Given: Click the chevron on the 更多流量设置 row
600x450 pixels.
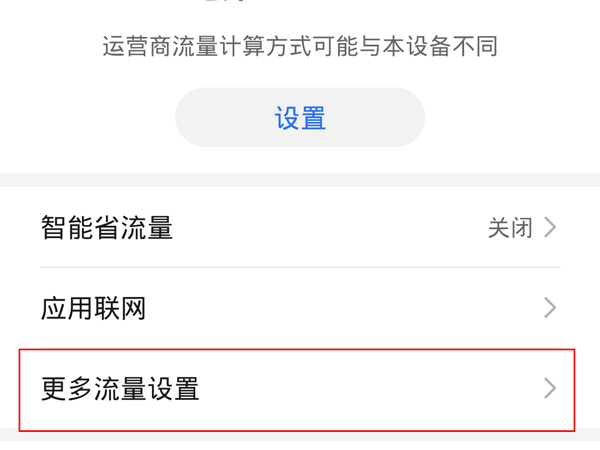Looking at the screenshot, I should [550, 388].
